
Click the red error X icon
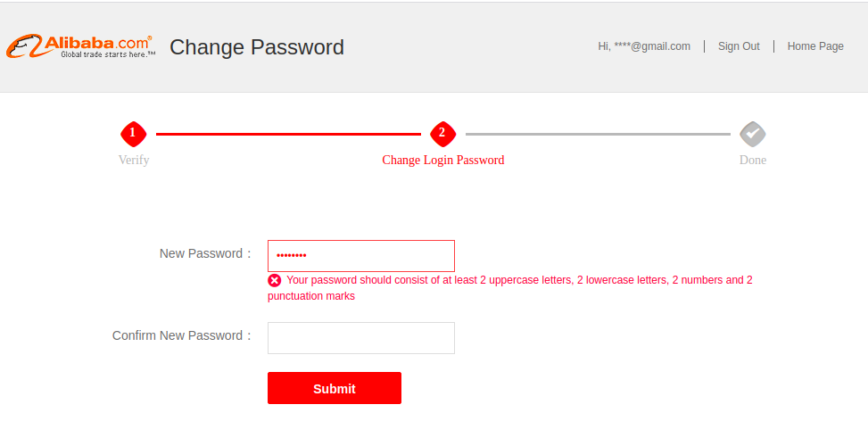click(275, 280)
